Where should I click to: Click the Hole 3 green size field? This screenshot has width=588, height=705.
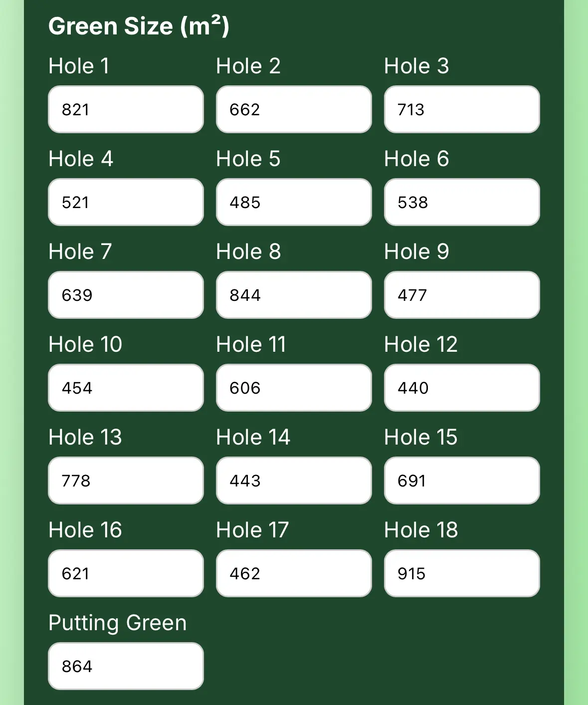pos(461,109)
